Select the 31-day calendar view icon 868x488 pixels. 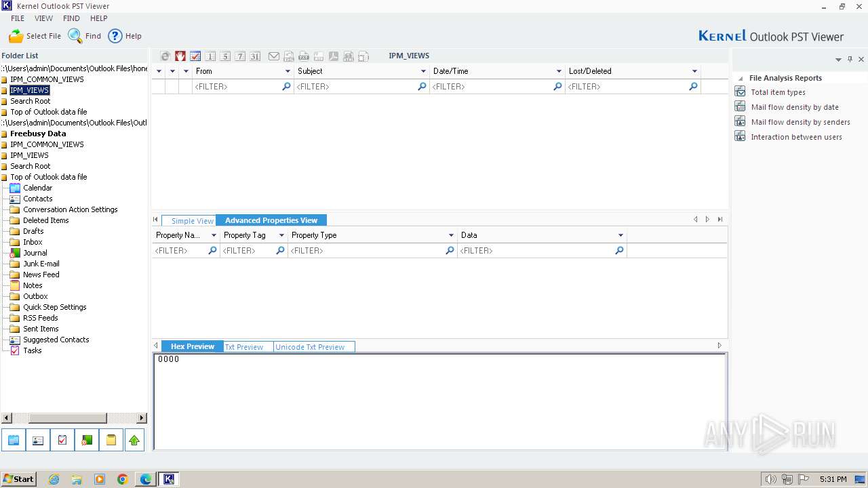click(x=255, y=56)
